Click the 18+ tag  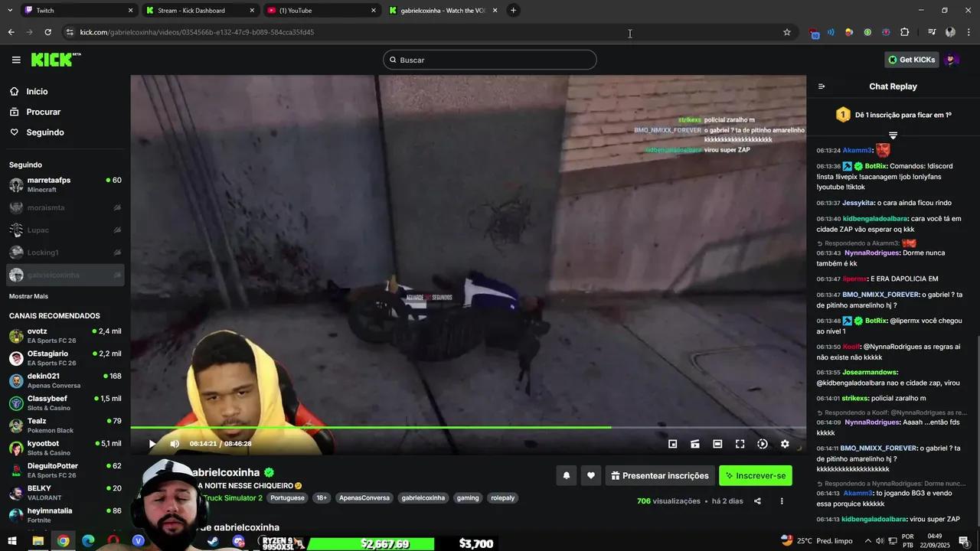coord(322,497)
